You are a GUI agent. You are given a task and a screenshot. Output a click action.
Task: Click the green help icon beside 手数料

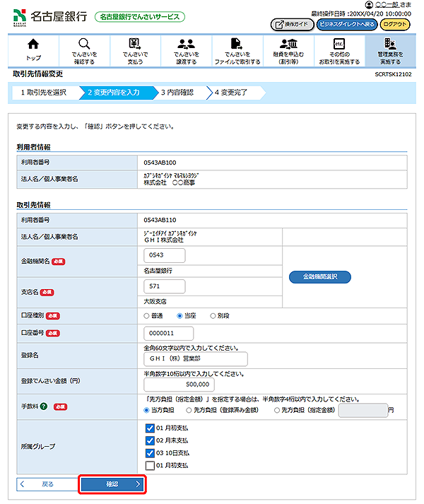(x=44, y=406)
